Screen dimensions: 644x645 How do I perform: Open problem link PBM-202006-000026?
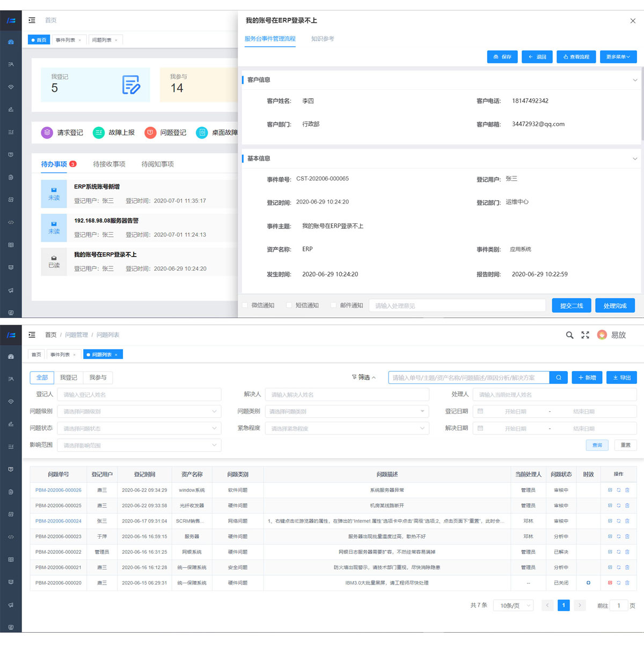[x=58, y=490]
